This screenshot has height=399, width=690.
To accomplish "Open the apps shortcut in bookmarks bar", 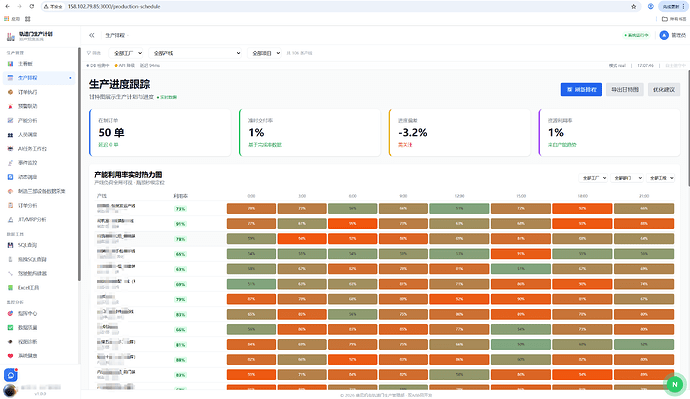I will [x=12, y=19].
